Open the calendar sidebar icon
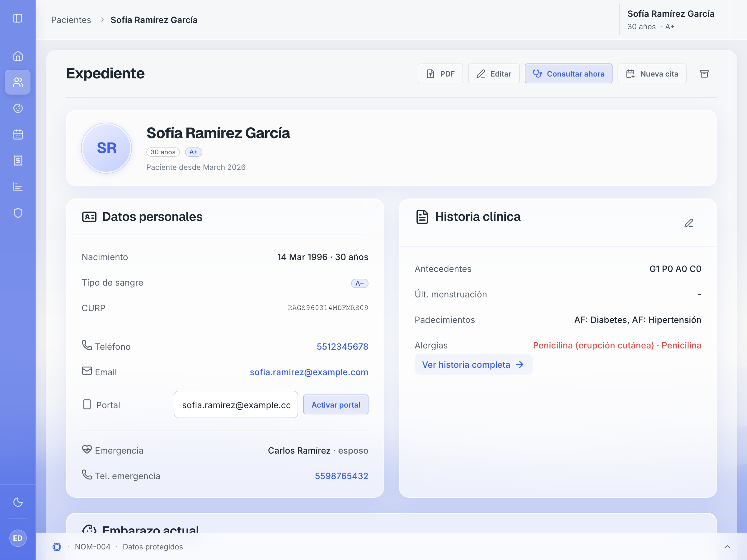Image resolution: width=747 pixels, height=560 pixels. tap(18, 134)
